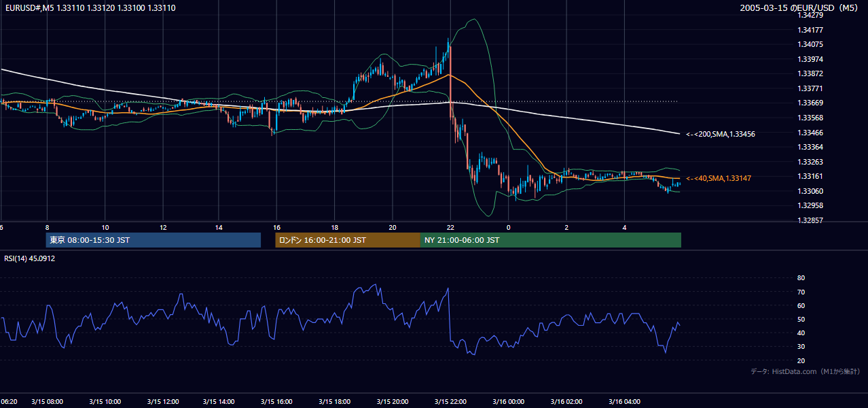Click the 3/15 16:00 time axis label

[x=276, y=402]
